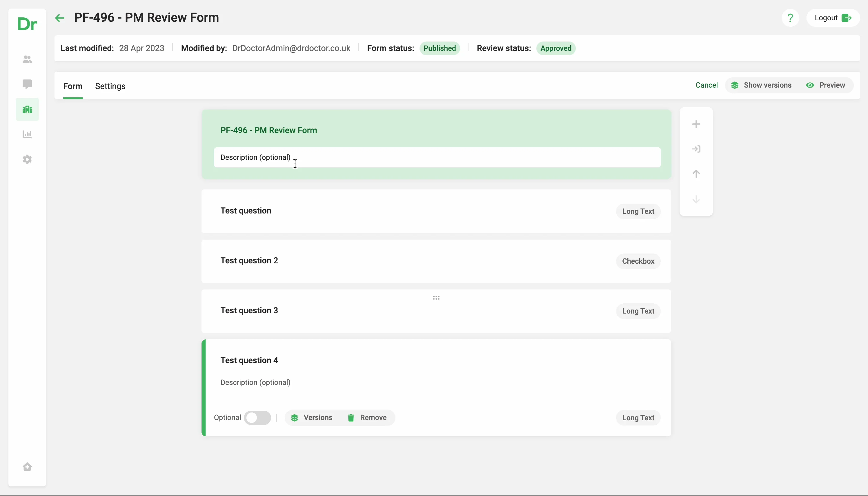Click the PF-496 - PM Review Form card title
The height and width of the screenshot is (496, 868).
[268, 131]
